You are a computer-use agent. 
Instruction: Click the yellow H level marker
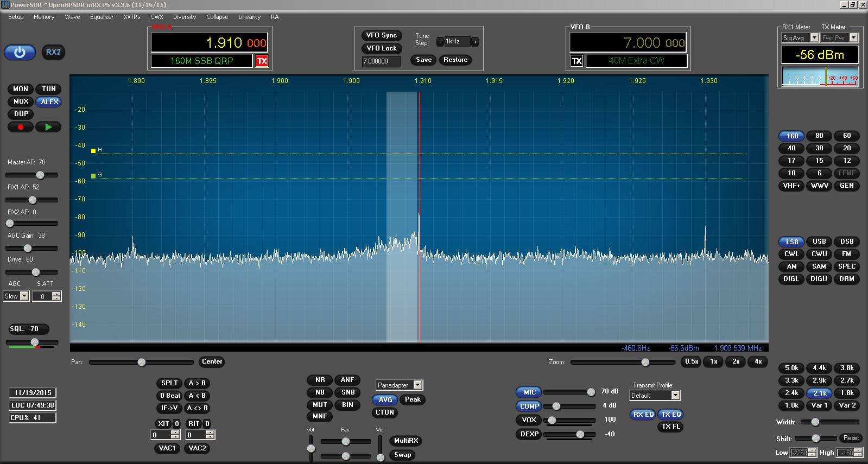tap(93, 150)
